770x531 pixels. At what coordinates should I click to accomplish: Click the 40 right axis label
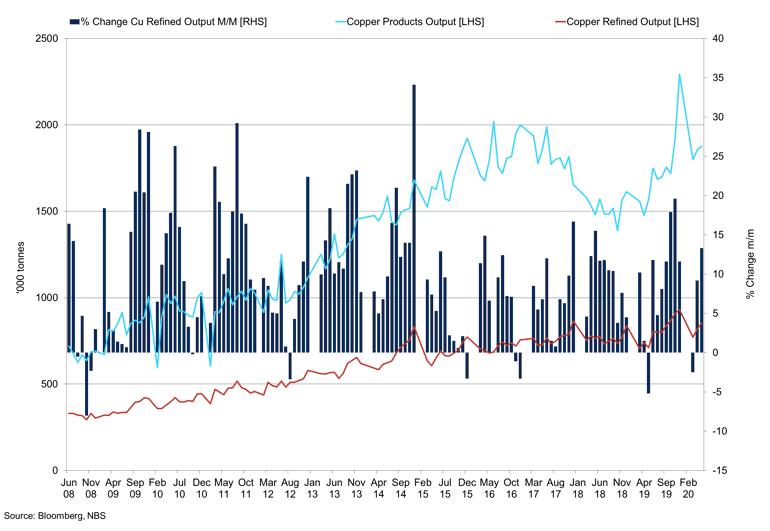coord(717,38)
